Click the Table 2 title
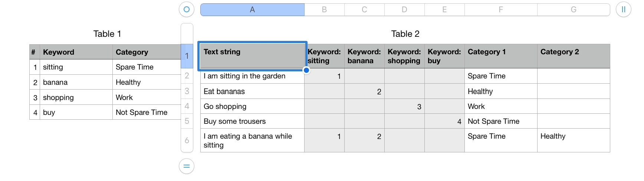 click(x=405, y=34)
